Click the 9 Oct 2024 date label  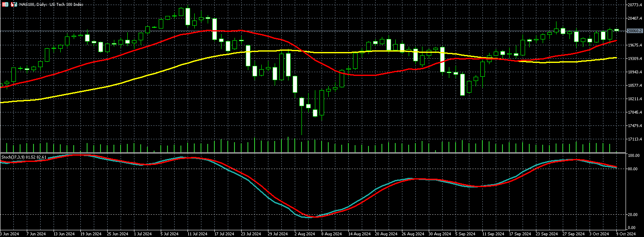click(x=626, y=234)
